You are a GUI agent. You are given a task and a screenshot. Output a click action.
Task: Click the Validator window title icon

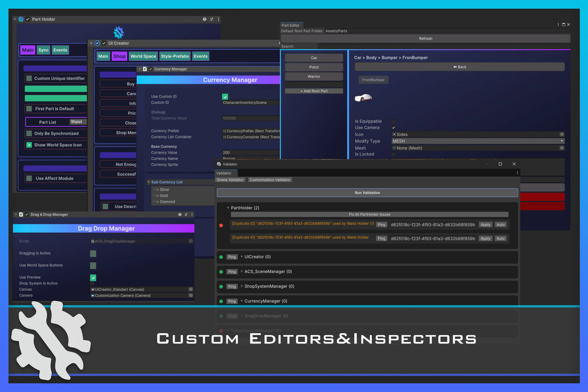click(219, 164)
